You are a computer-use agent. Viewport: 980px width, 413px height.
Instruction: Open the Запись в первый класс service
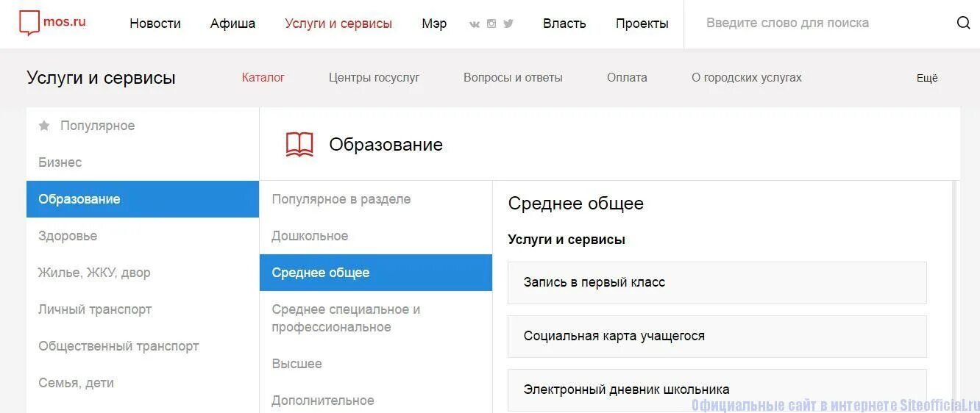(717, 282)
